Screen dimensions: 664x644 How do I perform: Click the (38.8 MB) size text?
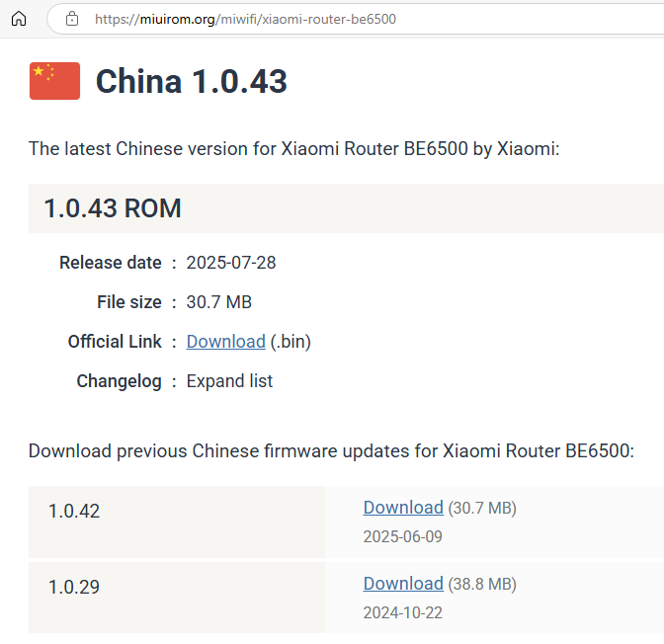tap(482, 585)
